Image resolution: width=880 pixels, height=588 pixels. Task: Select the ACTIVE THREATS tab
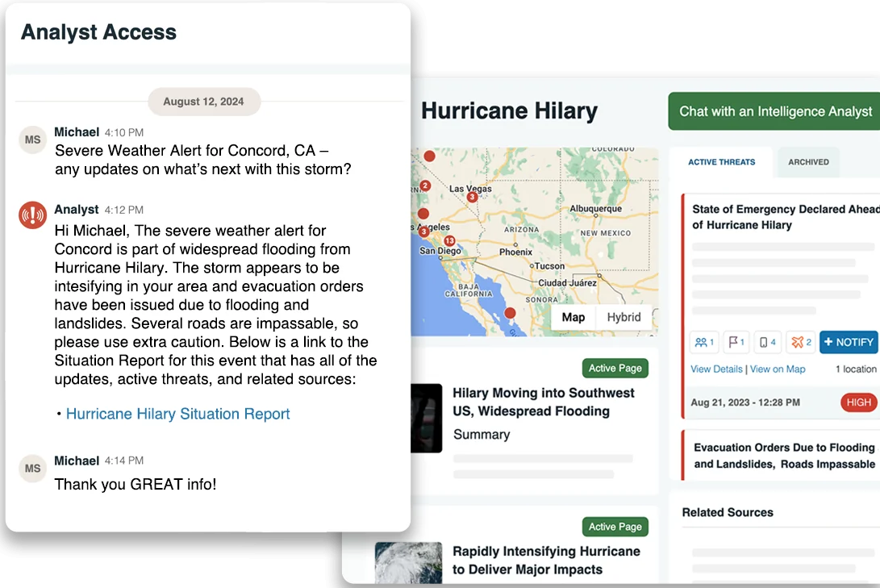tap(720, 162)
